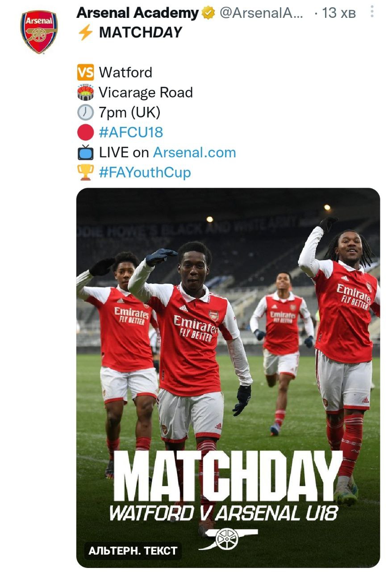The image size is (392, 572).
Task: Follow the Arsenal.com link
Action: [x=194, y=152]
